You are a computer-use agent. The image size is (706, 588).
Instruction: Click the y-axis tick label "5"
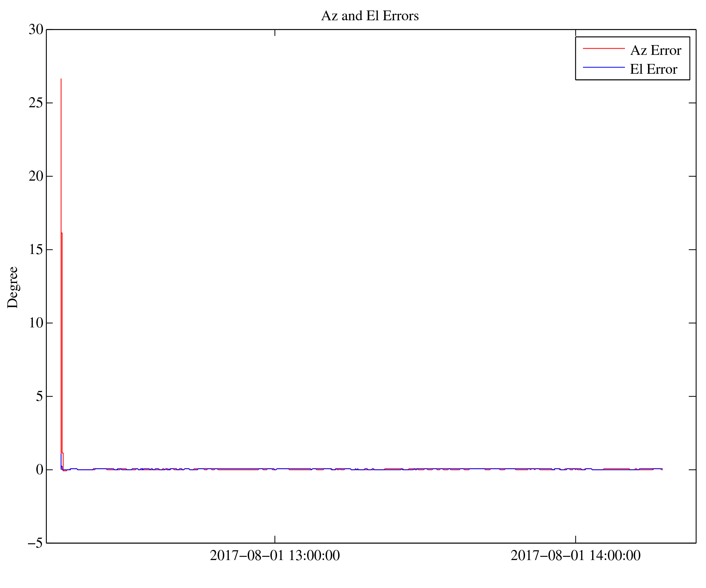tap(40, 397)
